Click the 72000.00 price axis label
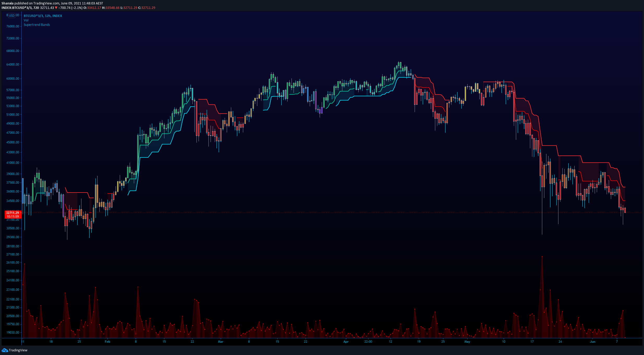 click(13, 38)
